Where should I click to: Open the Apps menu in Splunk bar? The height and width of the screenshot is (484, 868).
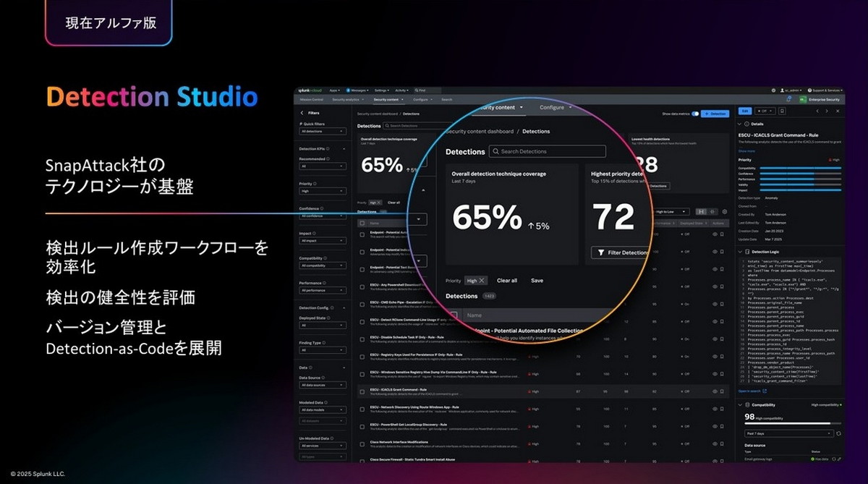[334, 90]
